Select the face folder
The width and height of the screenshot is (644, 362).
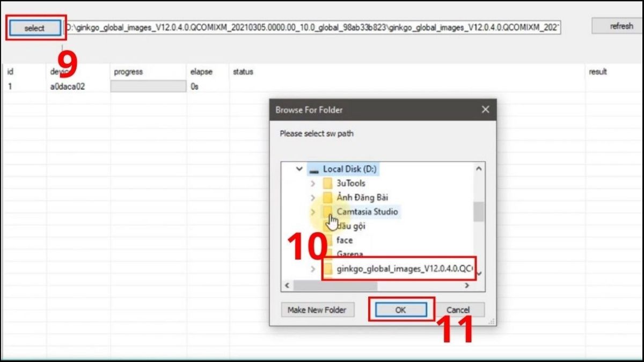345,240
